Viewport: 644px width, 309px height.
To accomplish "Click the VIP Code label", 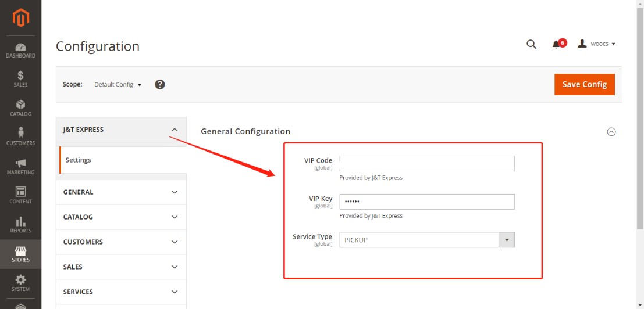I will pos(318,160).
